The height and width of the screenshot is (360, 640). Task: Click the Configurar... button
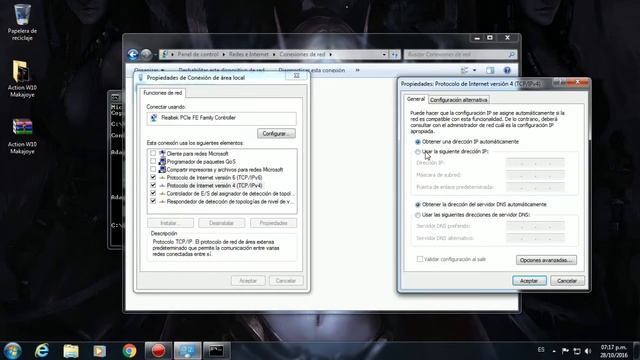click(x=276, y=133)
